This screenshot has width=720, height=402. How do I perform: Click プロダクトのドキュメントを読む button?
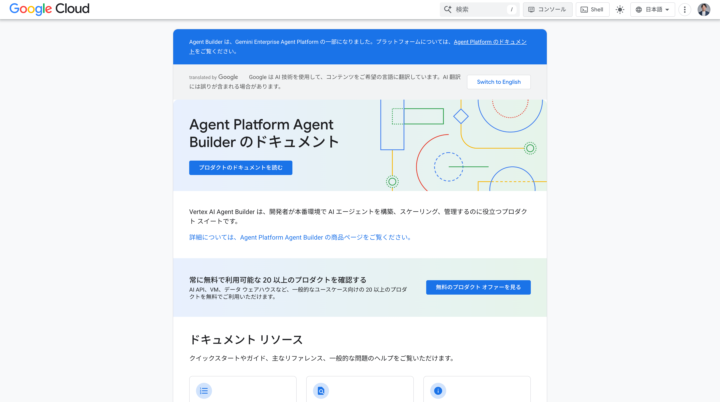coord(241,168)
